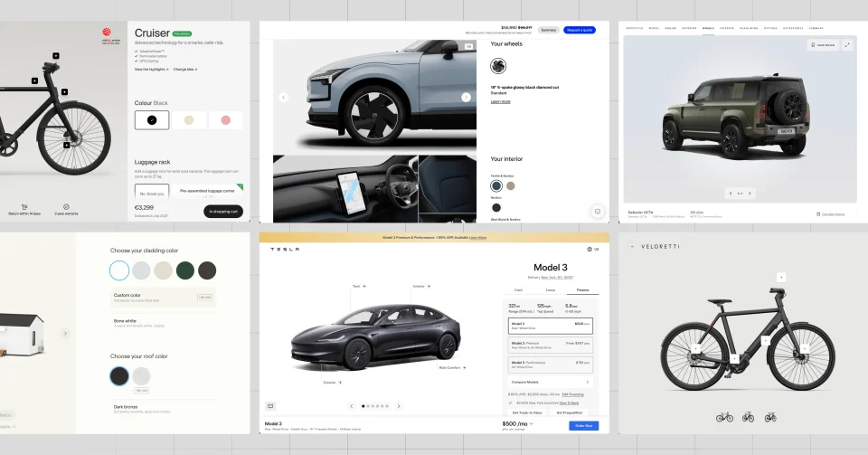868x455 pixels.
Task: Select the Custom color cladding option
Action: coord(163,298)
